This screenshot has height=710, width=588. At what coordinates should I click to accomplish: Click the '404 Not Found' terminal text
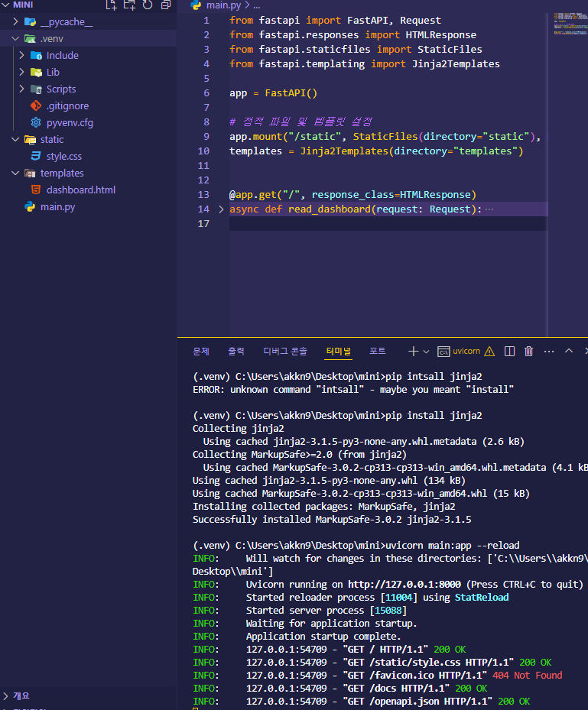tap(528, 676)
